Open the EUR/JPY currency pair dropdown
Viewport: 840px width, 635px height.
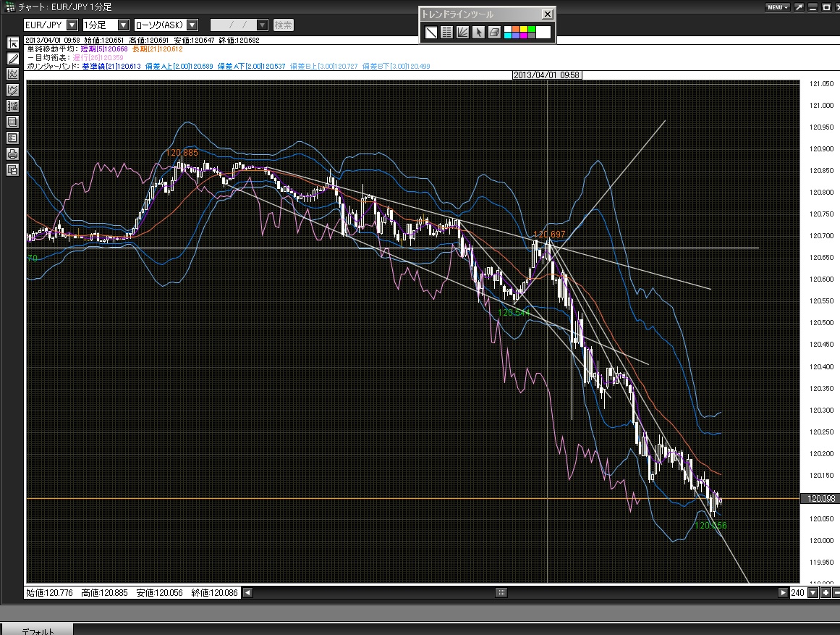72,25
